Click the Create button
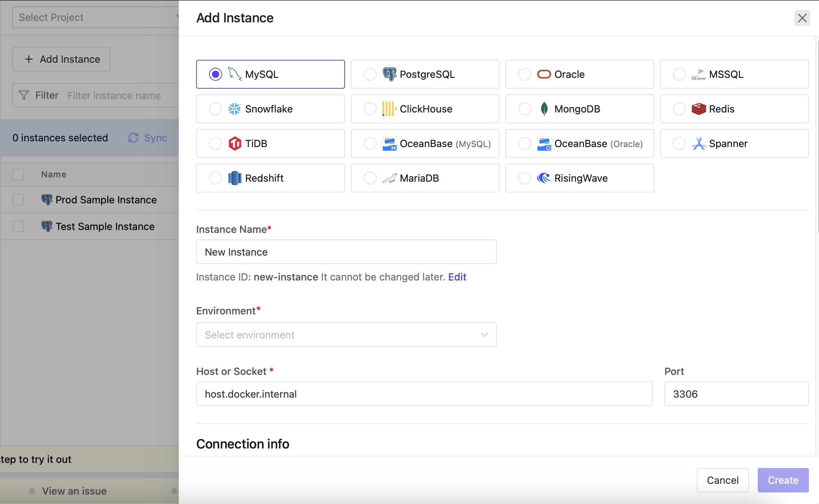 (x=783, y=480)
